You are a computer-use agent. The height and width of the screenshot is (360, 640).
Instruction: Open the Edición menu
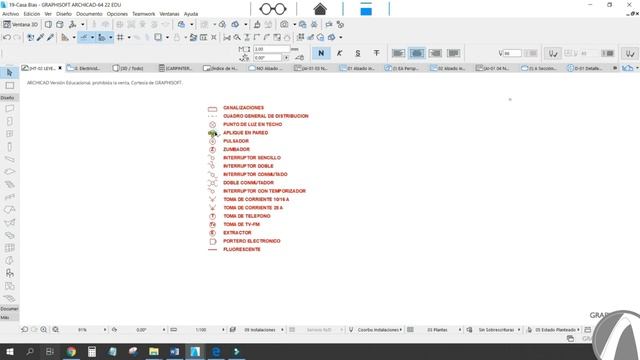coord(32,14)
